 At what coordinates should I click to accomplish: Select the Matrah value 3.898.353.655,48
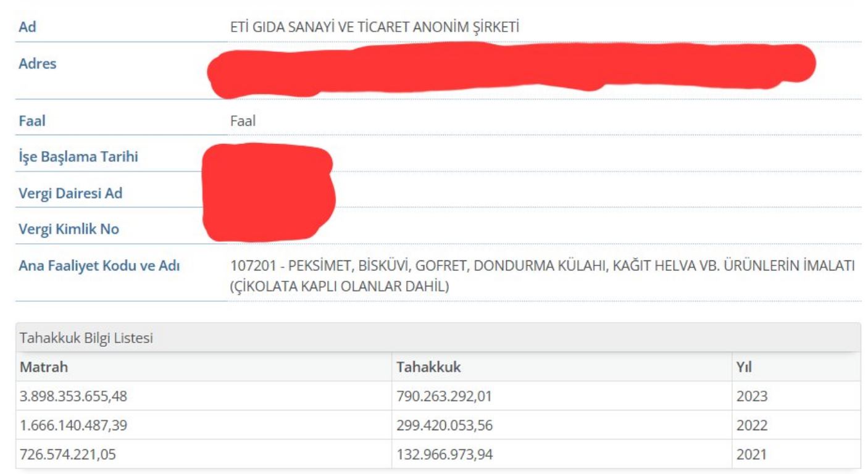[73, 396]
